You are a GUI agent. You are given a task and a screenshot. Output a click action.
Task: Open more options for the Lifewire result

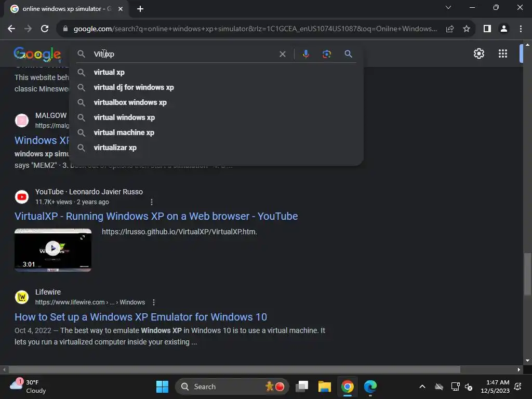[154, 302]
